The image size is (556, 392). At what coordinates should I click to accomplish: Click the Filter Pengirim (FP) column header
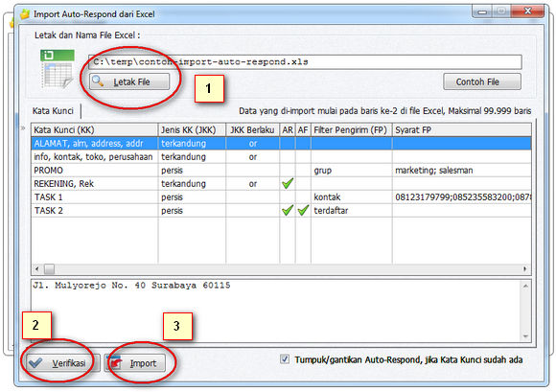[x=352, y=130]
